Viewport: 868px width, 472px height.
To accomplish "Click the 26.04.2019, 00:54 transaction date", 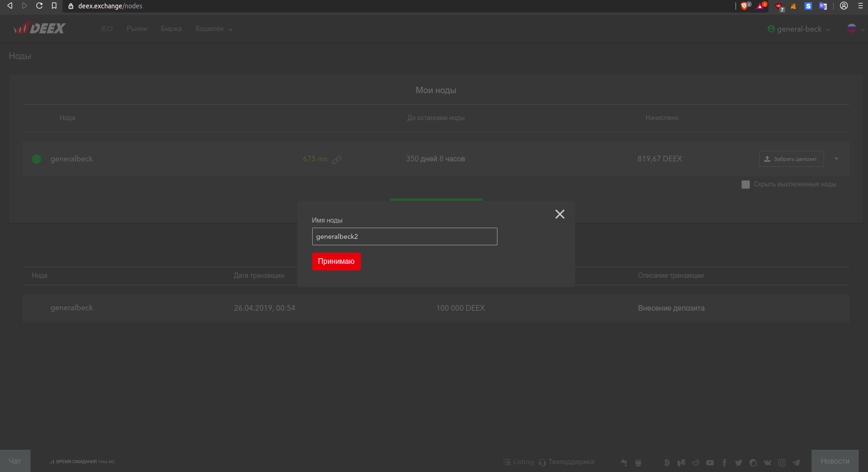I will point(264,308).
